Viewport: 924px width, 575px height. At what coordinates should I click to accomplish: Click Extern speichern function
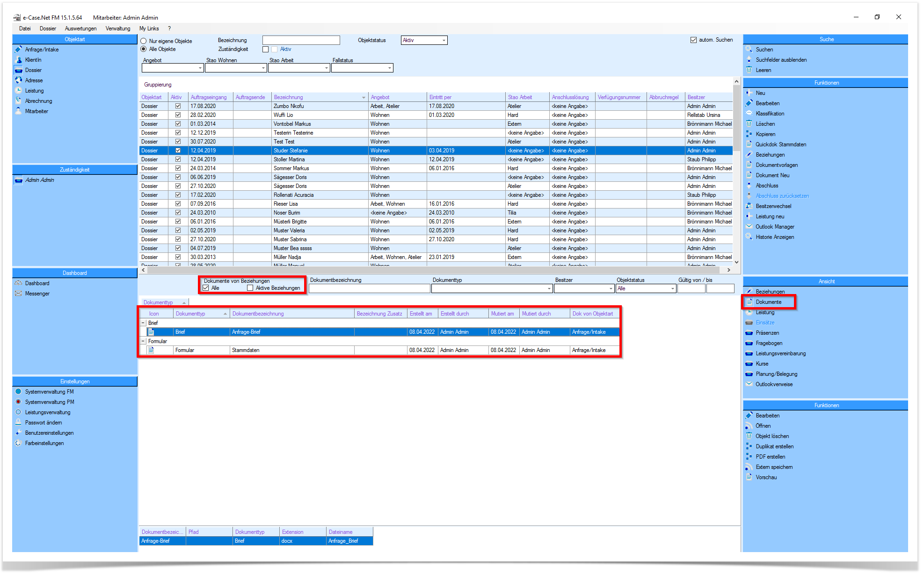[x=774, y=467]
